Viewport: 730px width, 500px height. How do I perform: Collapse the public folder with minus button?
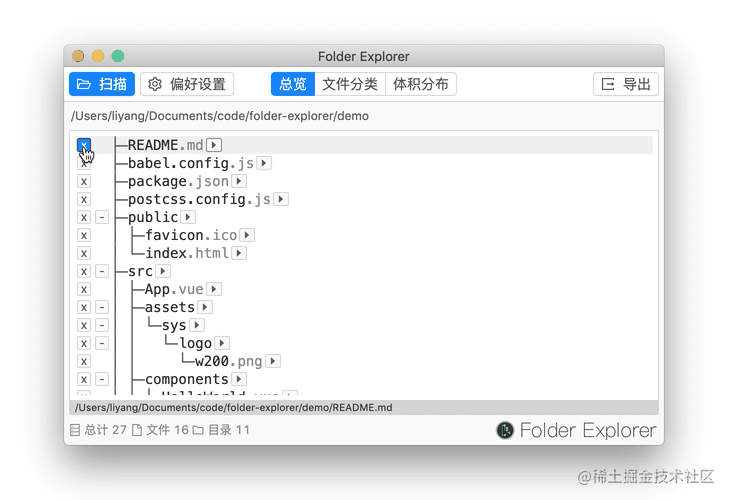tap(102, 217)
